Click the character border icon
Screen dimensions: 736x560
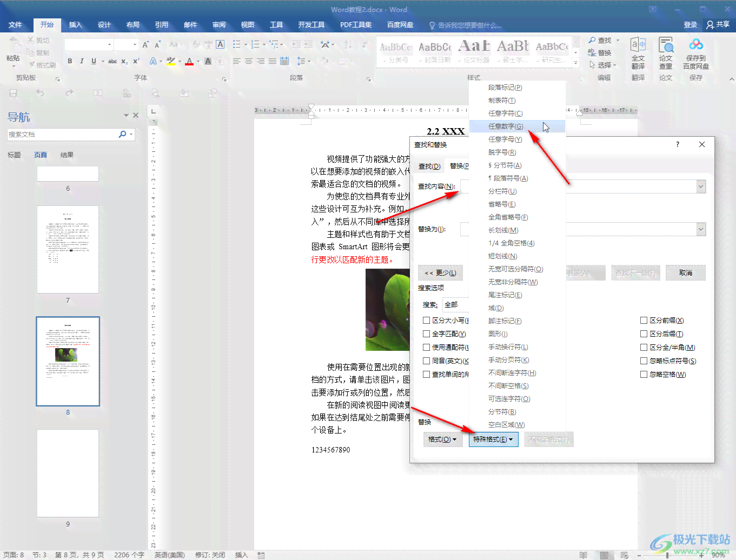pyautogui.click(x=220, y=44)
